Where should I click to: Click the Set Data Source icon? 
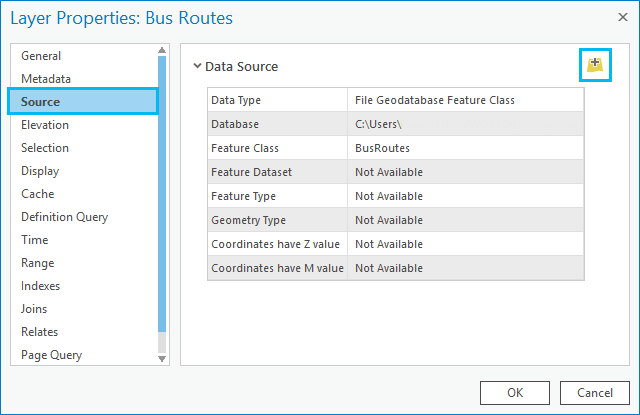pos(596,65)
